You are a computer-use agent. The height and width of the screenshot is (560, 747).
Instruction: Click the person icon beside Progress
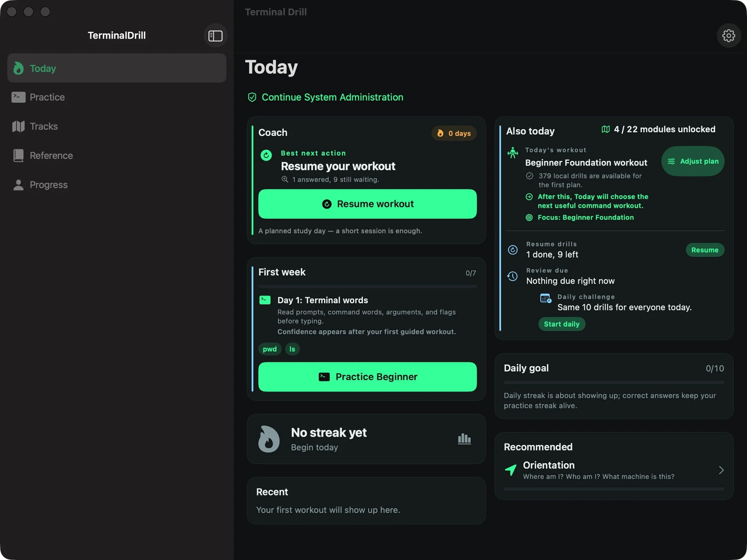pos(18,185)
